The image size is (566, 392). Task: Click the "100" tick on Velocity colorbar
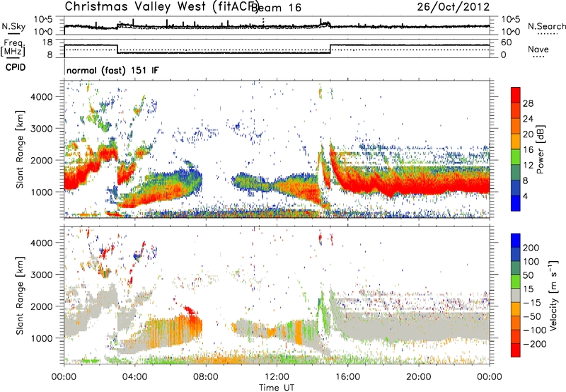click(531, 262)
